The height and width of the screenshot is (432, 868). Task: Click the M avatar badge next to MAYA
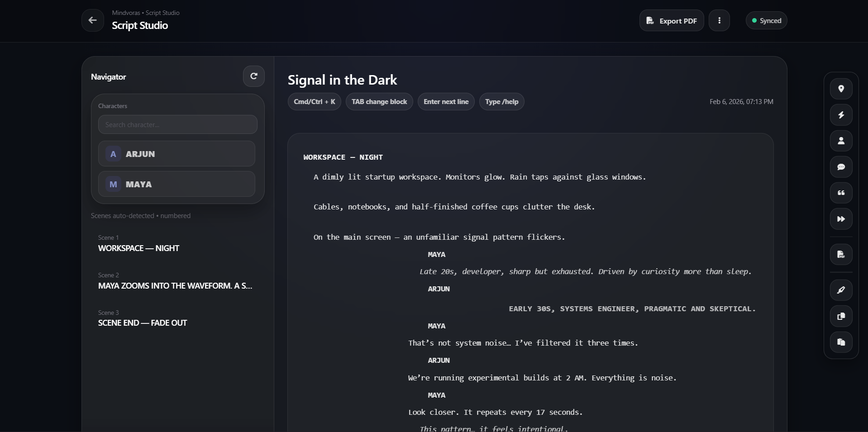113,184
